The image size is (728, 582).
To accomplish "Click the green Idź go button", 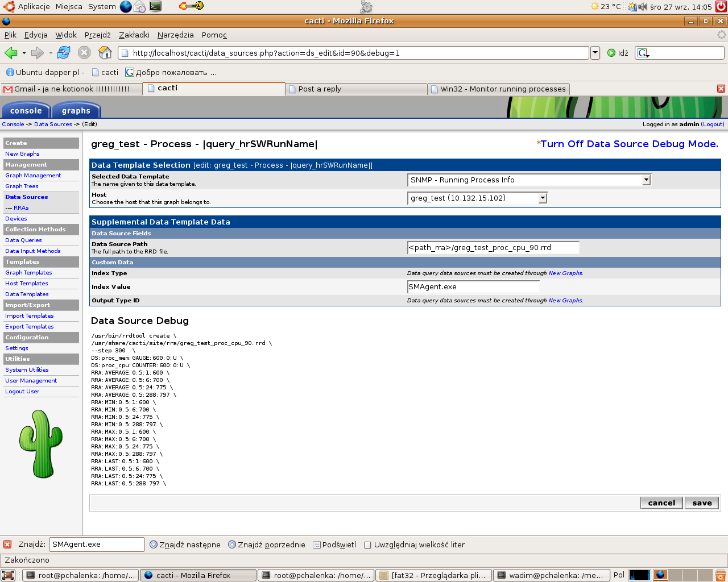I will [x=618, y=53].
